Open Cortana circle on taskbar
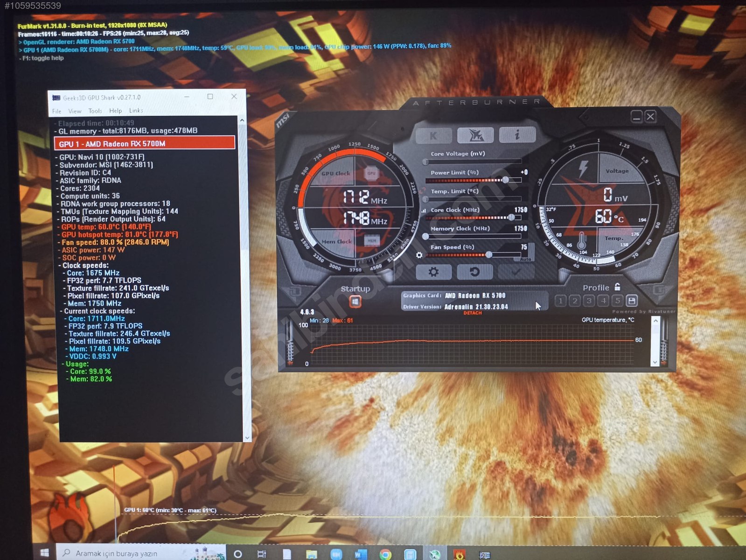Image resolution: width=746 pixels, height=560 pixels. tap(238, 554)
